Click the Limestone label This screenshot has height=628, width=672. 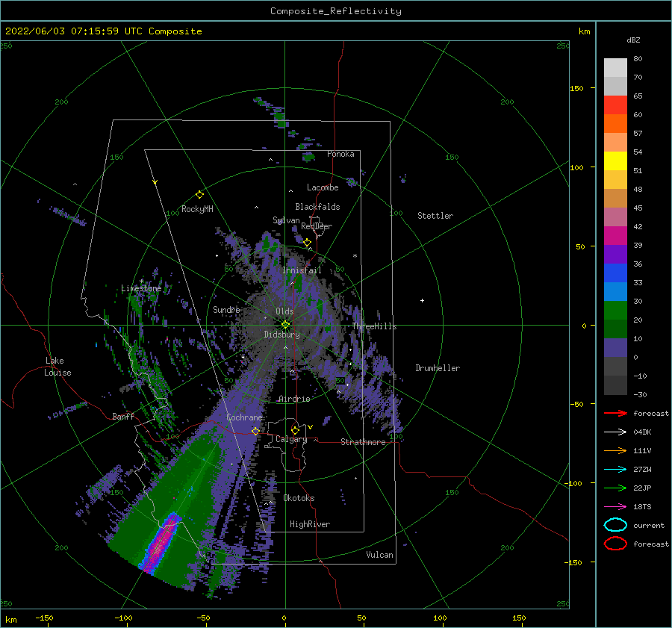click(141, 288)
